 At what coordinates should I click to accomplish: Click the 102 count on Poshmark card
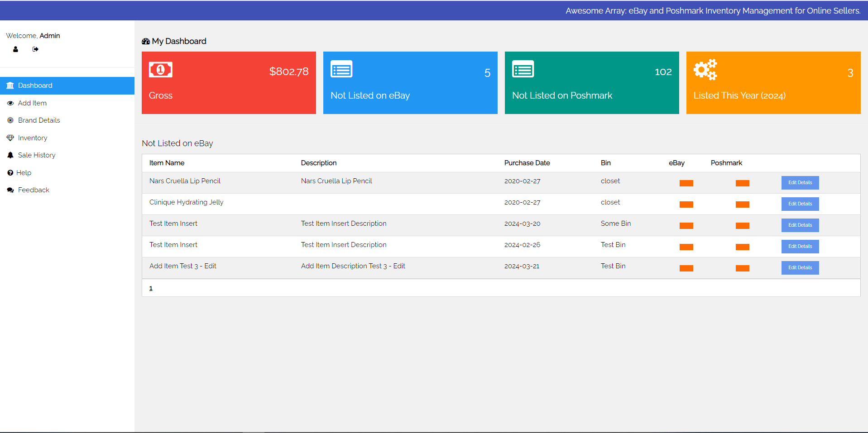[x=663, y=71]
